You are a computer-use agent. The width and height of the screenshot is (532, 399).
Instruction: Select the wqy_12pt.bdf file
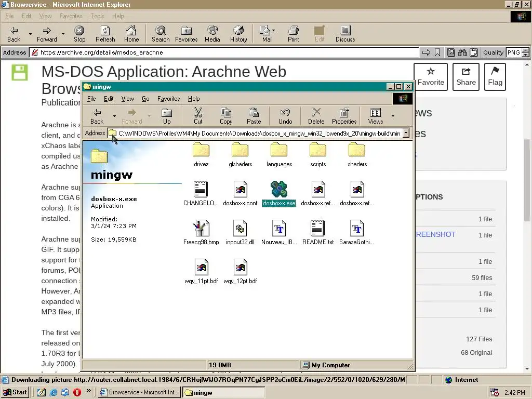(240, 271)
